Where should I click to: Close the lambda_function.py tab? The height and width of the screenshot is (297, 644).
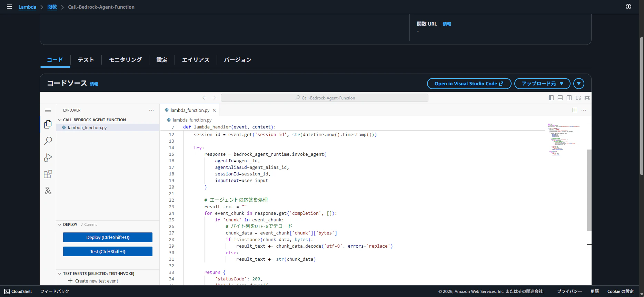(x=214, y=110)
